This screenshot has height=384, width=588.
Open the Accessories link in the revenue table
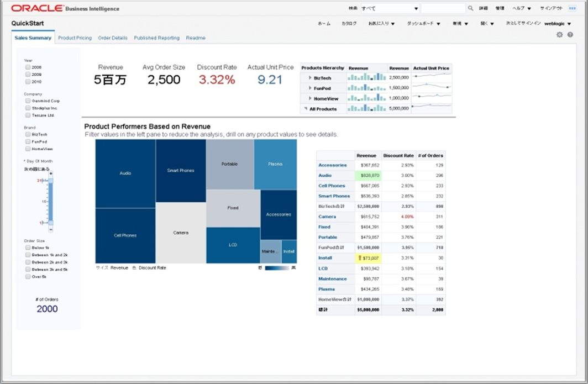(333, 165)
